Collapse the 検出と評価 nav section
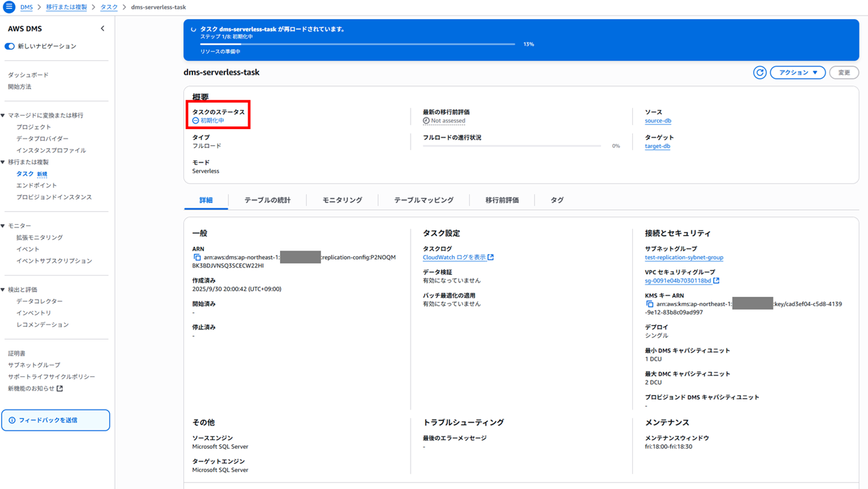The height and width of the screenshot is (489, 868). click(3, 289)
